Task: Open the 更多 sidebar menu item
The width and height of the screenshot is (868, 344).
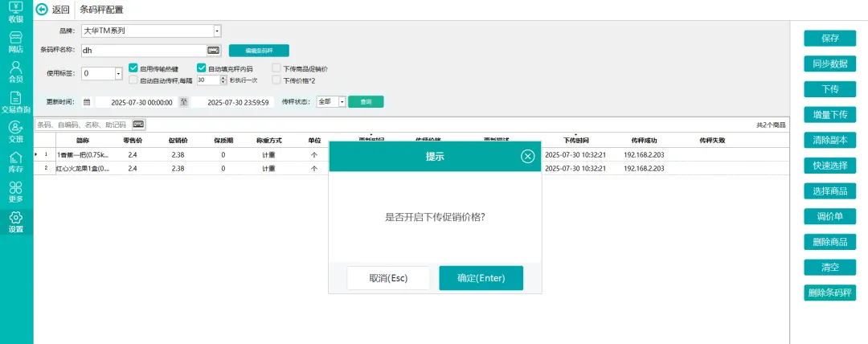Action: (16, 191)
